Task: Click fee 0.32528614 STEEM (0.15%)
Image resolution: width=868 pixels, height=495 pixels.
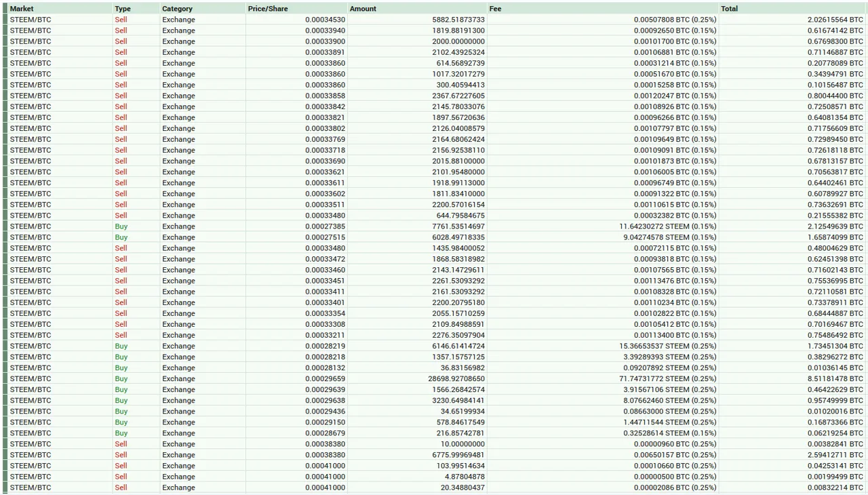Action: point(670,433)
